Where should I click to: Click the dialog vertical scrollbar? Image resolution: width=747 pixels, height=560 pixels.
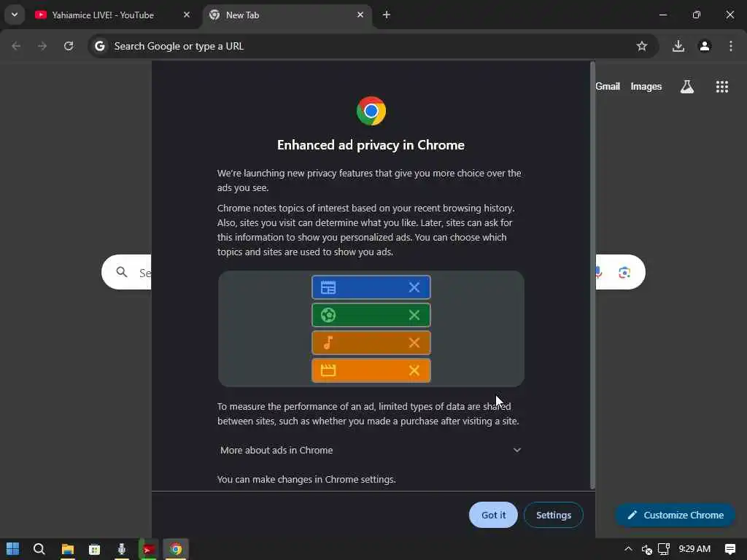(592, 275)
